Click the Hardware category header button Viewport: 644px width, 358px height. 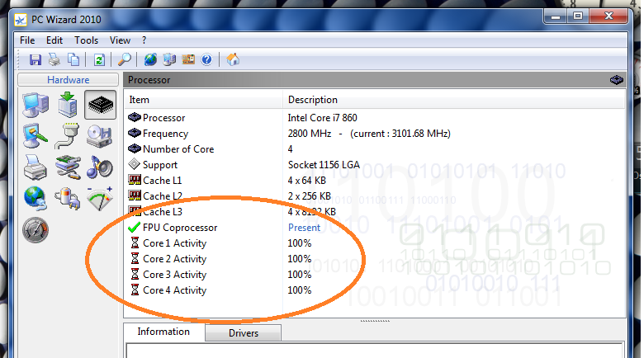[x=69, y=80]
